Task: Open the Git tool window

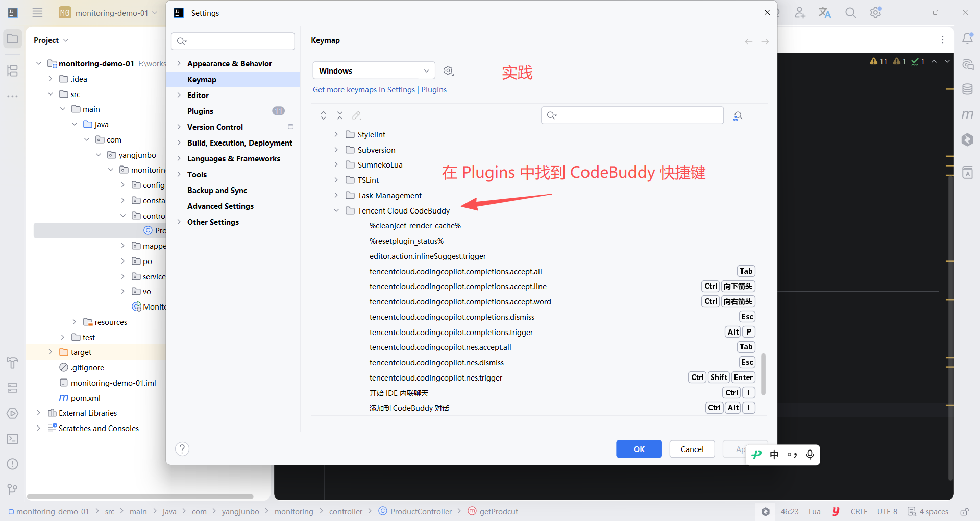Action: 13,489
